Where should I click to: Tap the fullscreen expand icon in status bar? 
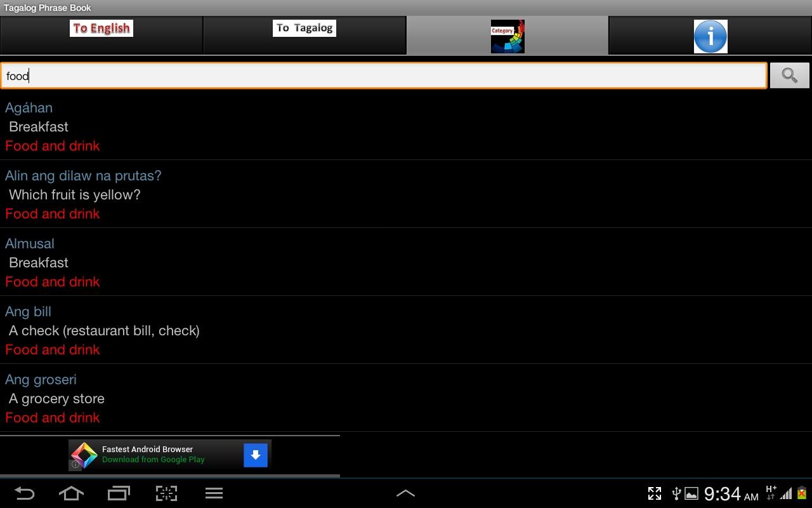[655, 493]
